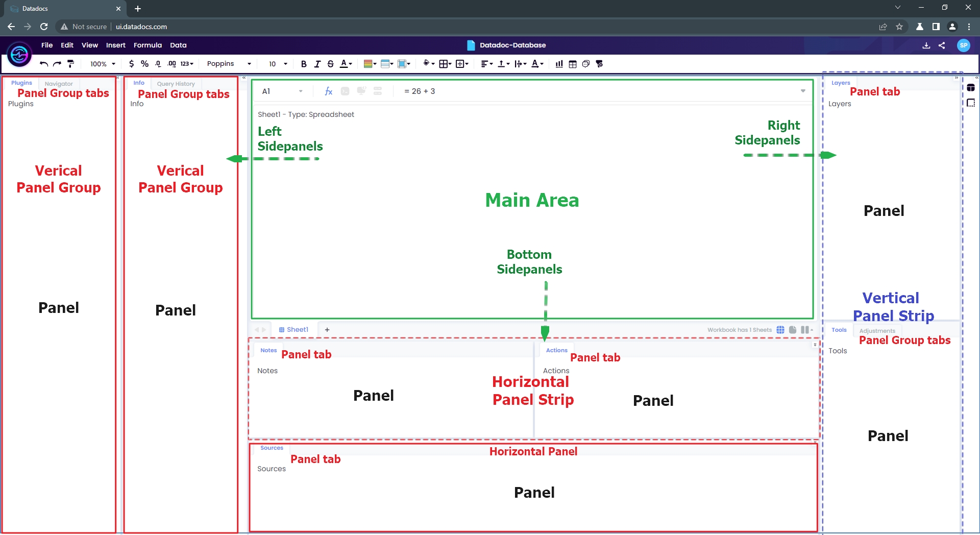Click the share icon in the header
The image size is (980, 535).
942,45
